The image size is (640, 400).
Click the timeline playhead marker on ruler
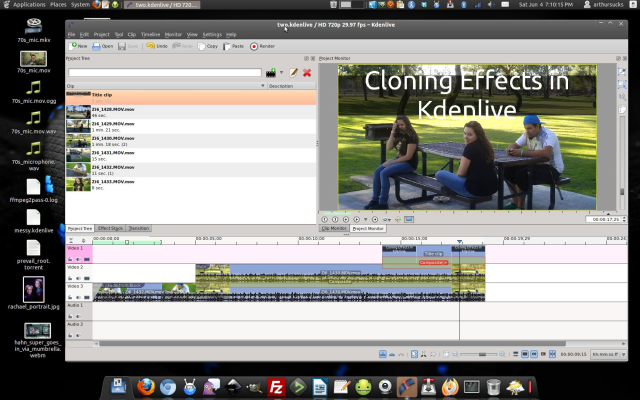460,242
